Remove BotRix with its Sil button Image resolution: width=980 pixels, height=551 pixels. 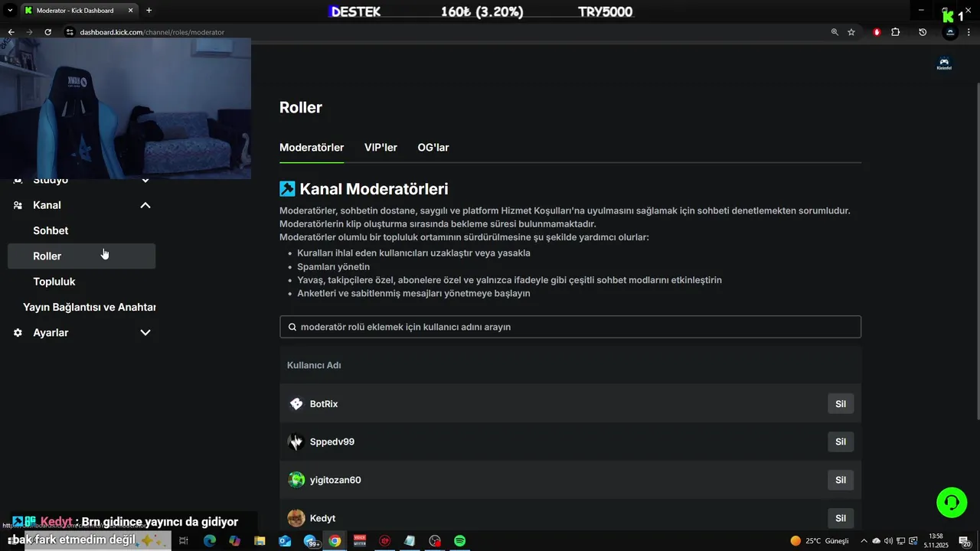[841, 403]
